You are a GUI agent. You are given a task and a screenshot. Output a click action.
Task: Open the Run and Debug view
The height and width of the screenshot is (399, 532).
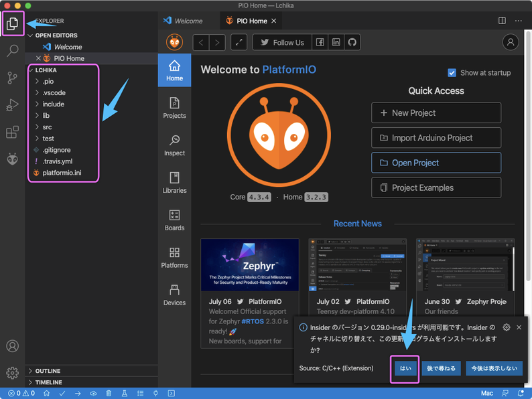pyautogui.click(x=12, y=105)
